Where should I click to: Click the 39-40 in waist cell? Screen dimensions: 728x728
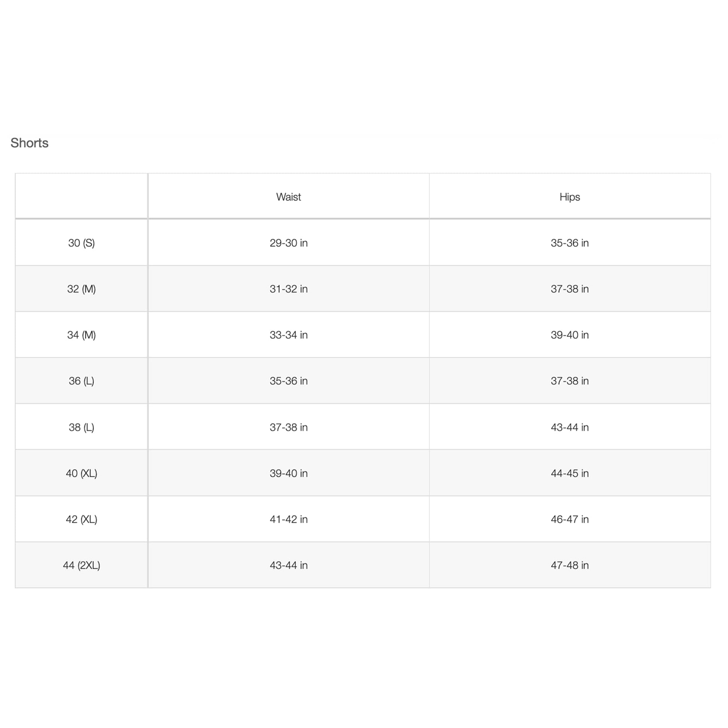tap(288, 473)
